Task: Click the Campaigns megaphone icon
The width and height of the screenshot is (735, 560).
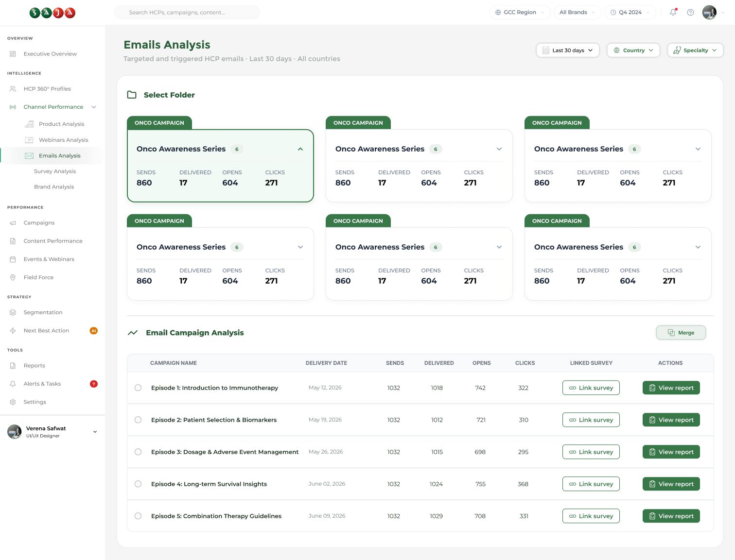Action: [x=13, y=223]
